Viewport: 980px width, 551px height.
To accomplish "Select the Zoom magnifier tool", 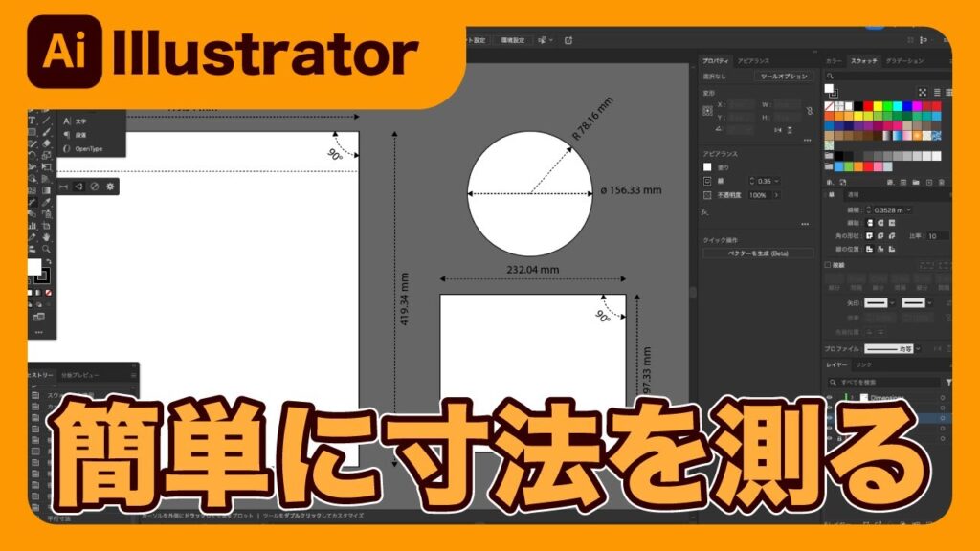I will (46, 249).
